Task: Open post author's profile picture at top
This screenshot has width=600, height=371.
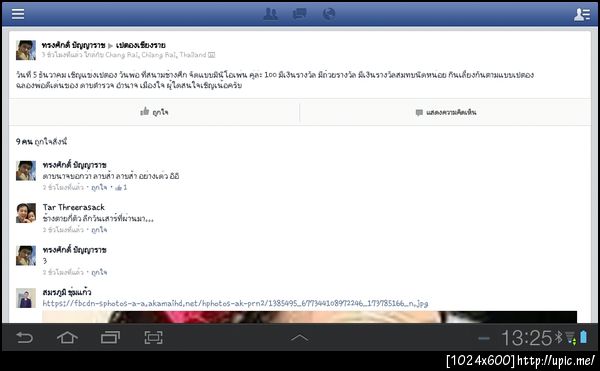Action: point(26,50)
